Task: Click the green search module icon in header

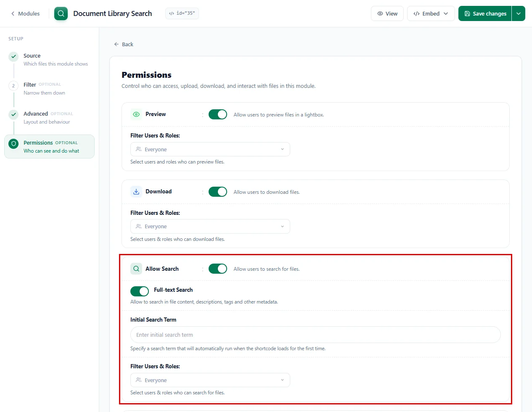Action: 61,13
